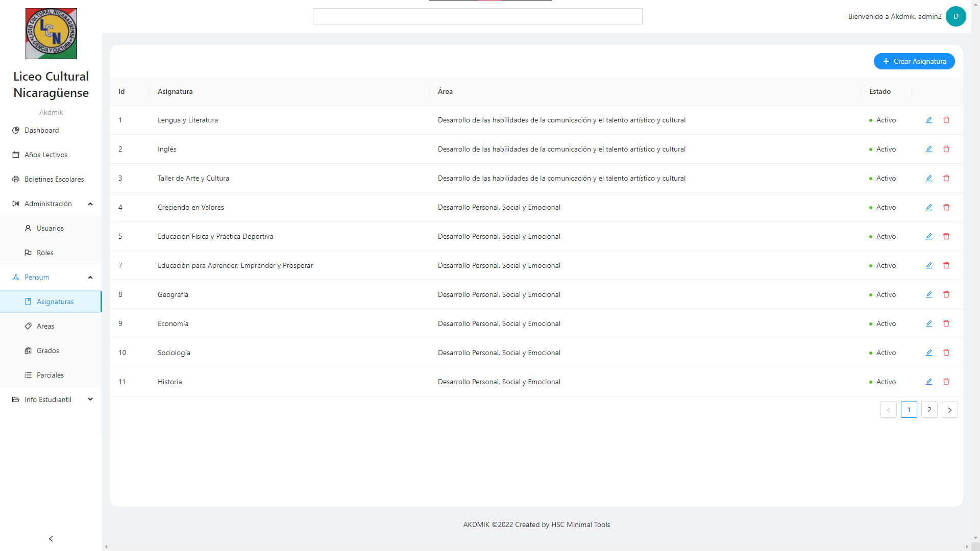Collapse the sidebar with bottom arrow
This screenshot has width=980, height=551.
[51, 539]
